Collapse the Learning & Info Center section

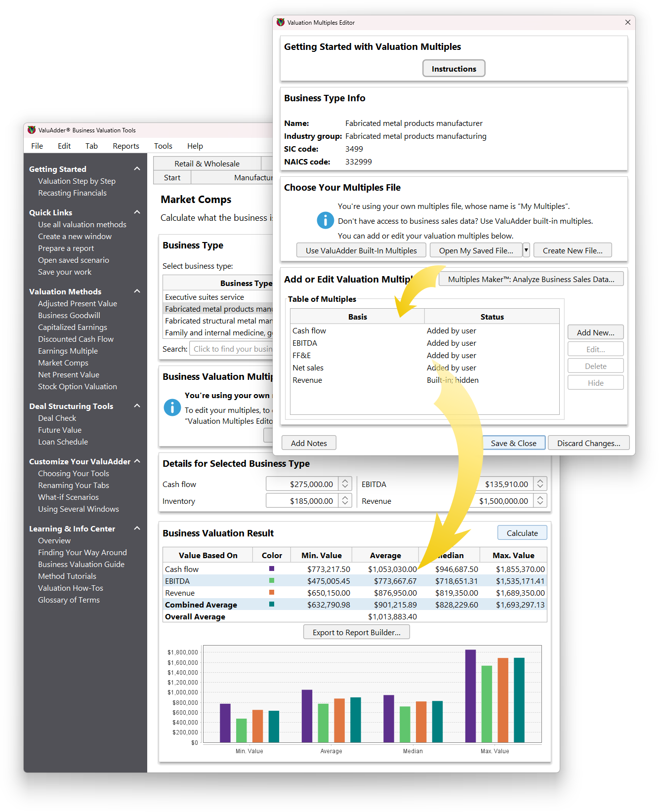[137, 528]
